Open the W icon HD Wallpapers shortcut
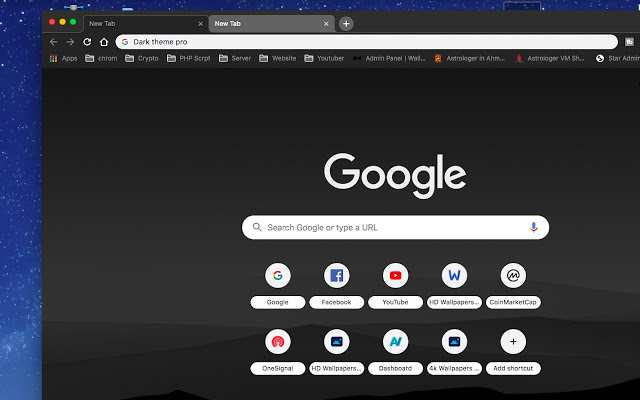The image size is (640, 400). pos(454,275)
